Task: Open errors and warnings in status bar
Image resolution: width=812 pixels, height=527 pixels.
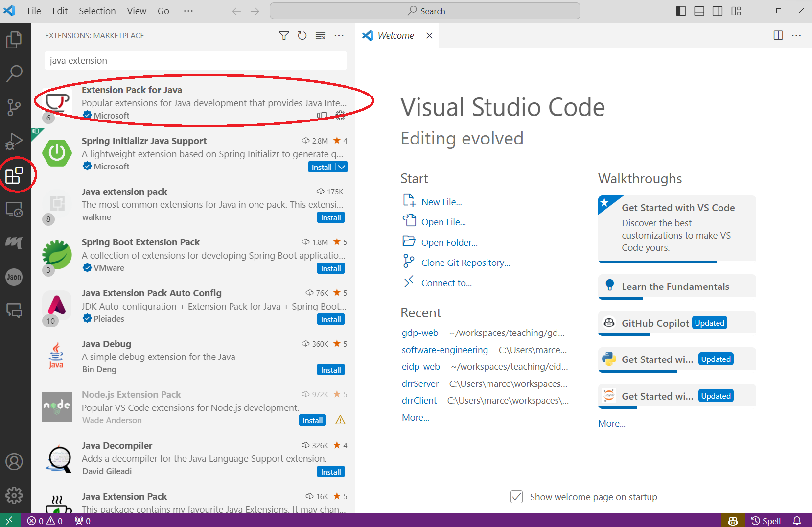Action: tap(45, 521)
